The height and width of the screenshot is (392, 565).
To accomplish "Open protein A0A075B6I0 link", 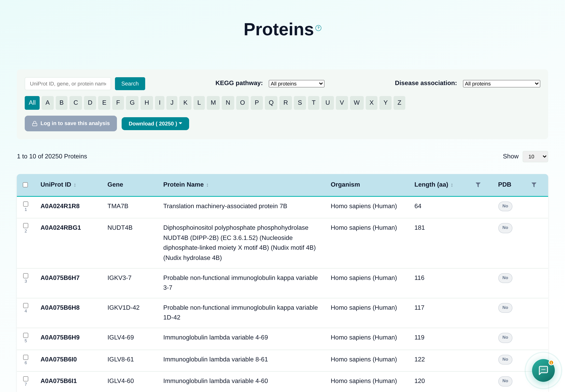I will tap(58, 359).
